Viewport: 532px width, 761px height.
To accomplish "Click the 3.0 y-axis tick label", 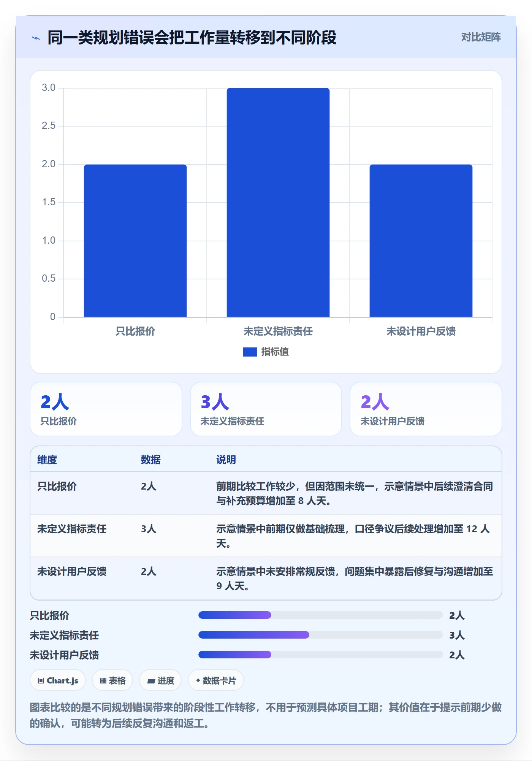I will coord(49,88).
